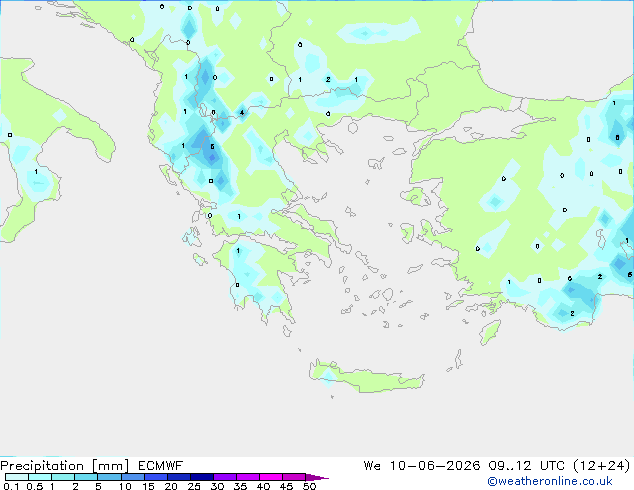
Task: Pick the 1–2 mm cyan legend swatch
Action: 63,477
